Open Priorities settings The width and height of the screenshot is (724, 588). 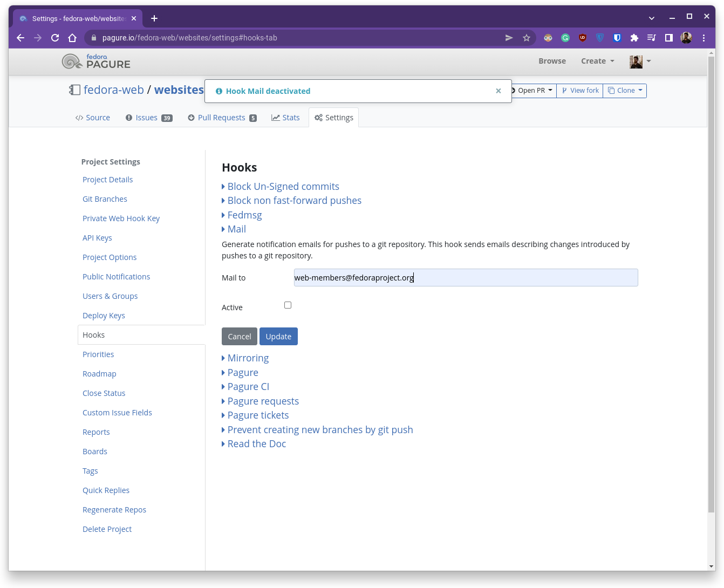point(98,354)
